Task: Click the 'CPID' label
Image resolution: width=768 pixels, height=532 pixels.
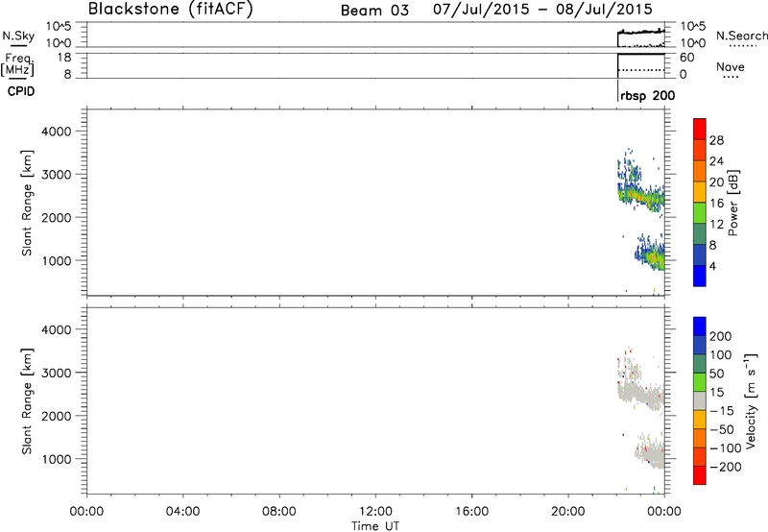Action: (21, 91)
